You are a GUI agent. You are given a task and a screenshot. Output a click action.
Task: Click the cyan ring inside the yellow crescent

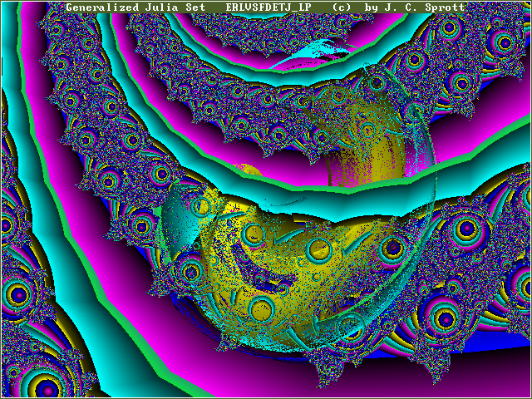pyautogui.click(x=317, y=249)
